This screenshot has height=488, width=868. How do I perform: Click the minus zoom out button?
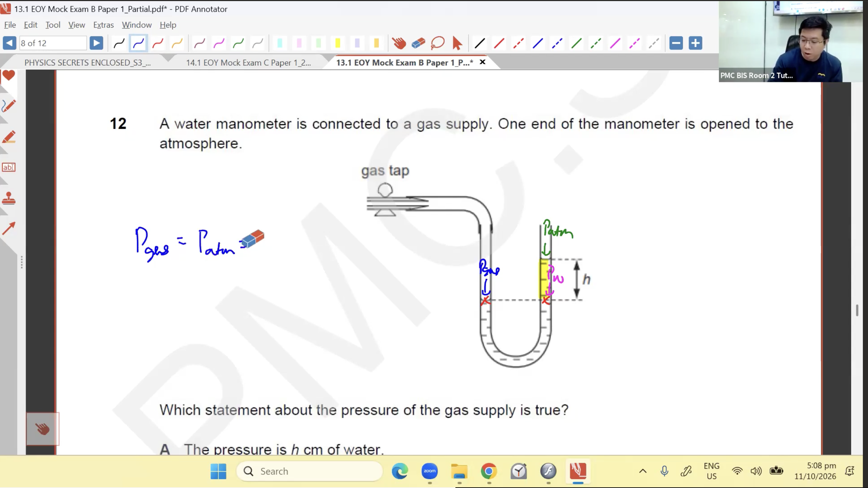point(676,43)
